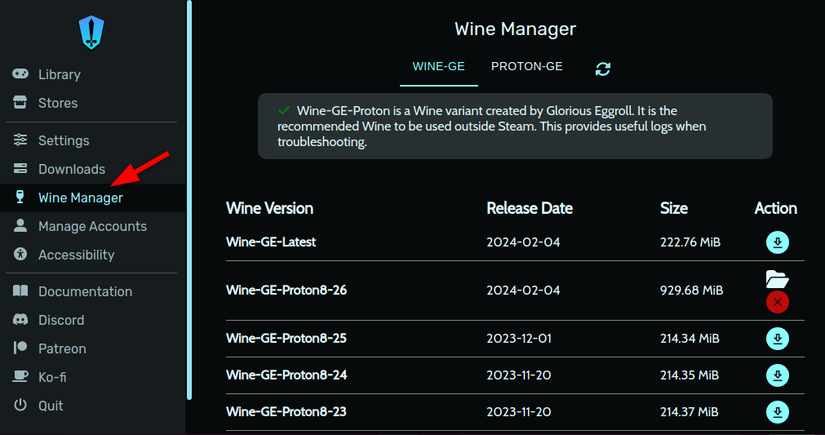
Task: Click the Patreon logo icon
Action: point(20,348)
